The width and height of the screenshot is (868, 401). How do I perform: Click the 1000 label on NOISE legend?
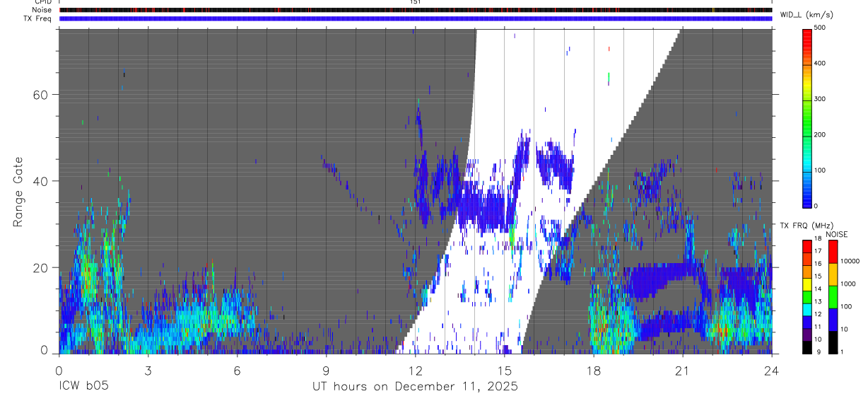(848, 284)
